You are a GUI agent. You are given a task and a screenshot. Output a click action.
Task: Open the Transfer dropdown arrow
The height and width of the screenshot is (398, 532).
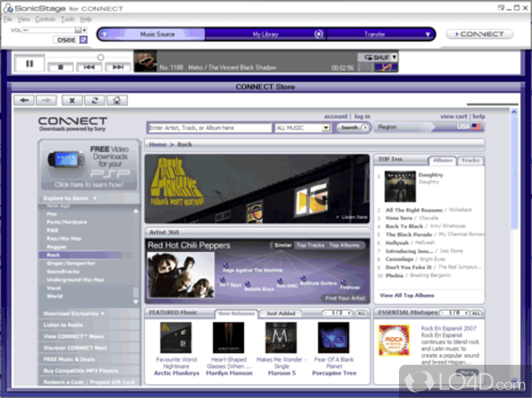pos(428,35)
